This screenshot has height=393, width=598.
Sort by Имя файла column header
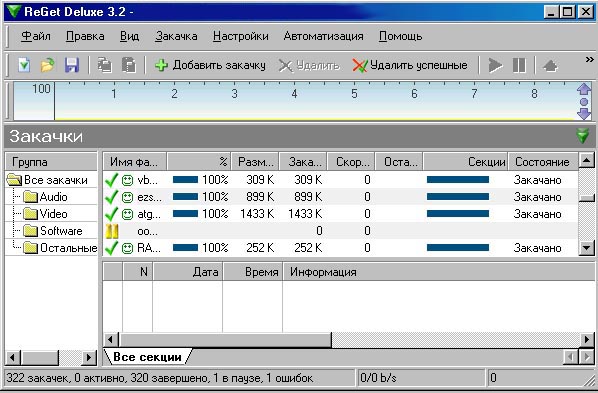click(134, 162)
